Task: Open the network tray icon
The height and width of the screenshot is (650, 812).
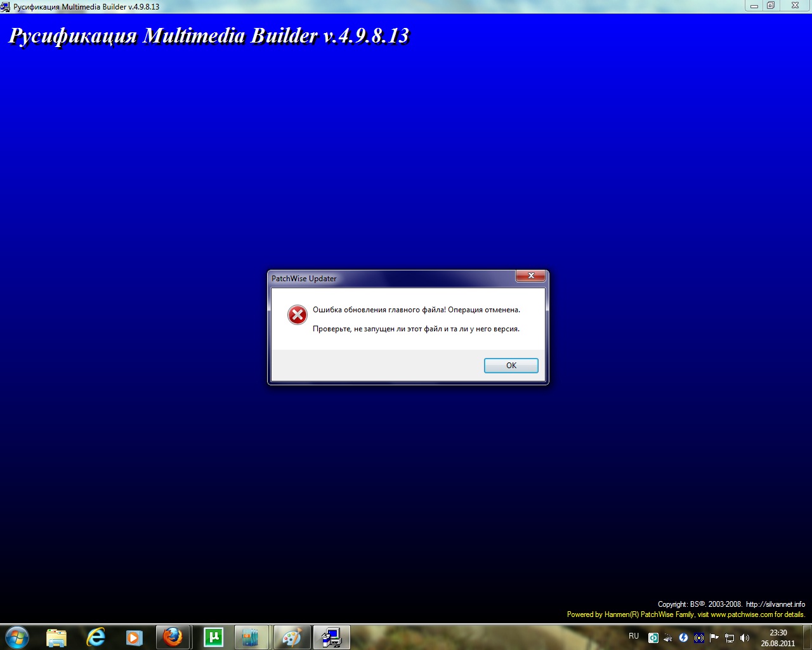Action: tap(730, 638)
